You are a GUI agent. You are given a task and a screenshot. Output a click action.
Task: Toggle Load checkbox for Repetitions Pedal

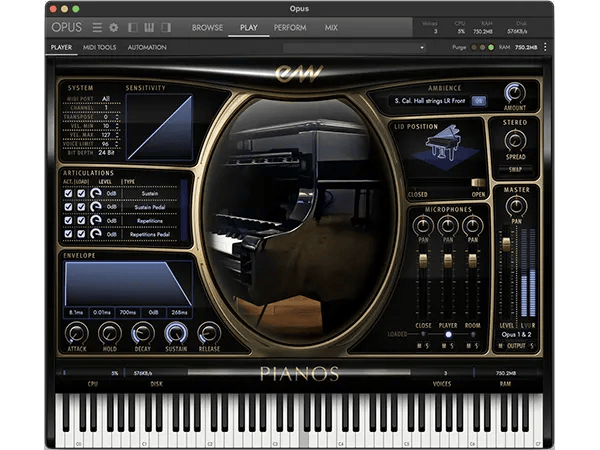click(x=81, y=234)
